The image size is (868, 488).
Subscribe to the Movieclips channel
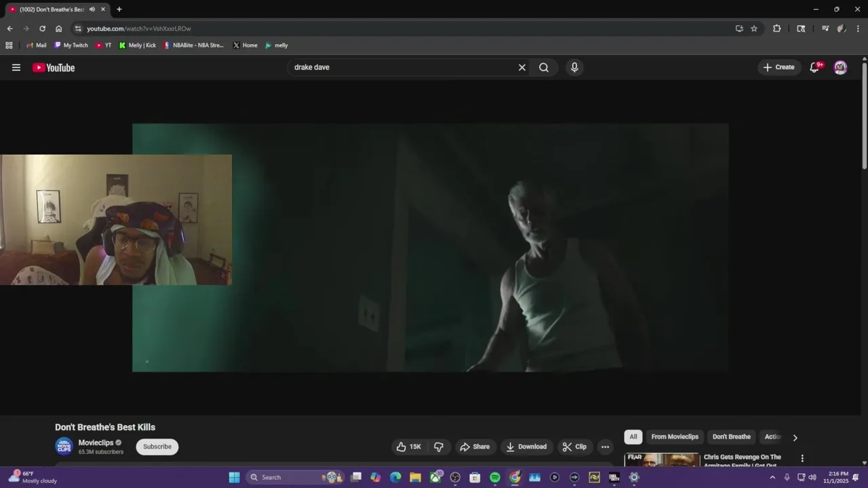[157, 447]
